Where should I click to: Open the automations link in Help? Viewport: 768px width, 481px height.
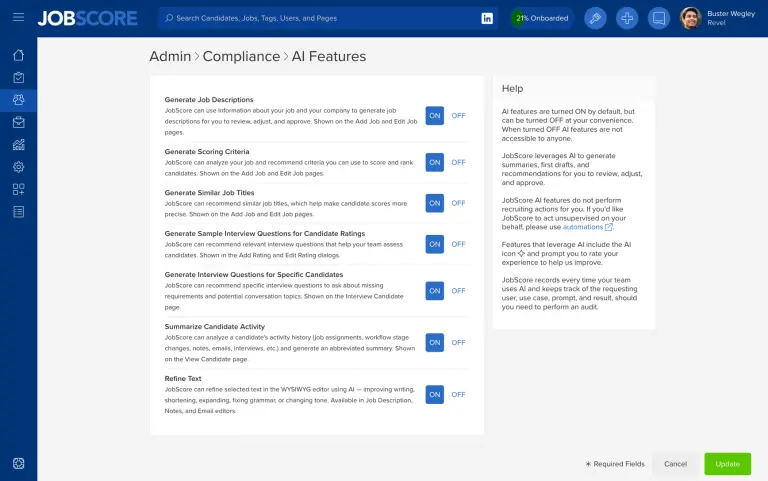583,227
